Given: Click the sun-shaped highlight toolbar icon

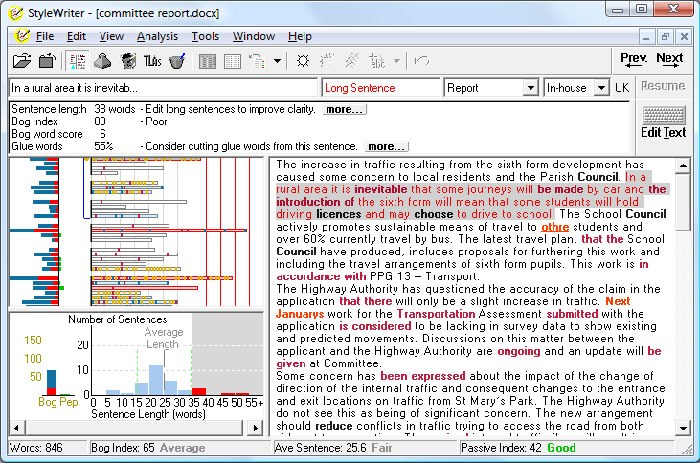Looking at the screenshot, I should tap(303, 61).
